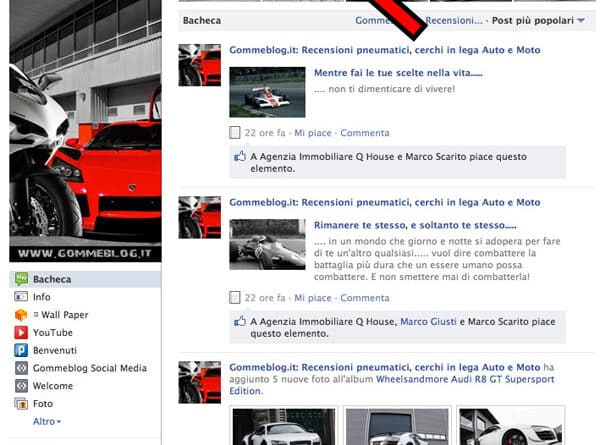Open Marco Giusti's profile link
Viewport: 600px width, 445px height.
coord(428,321)
